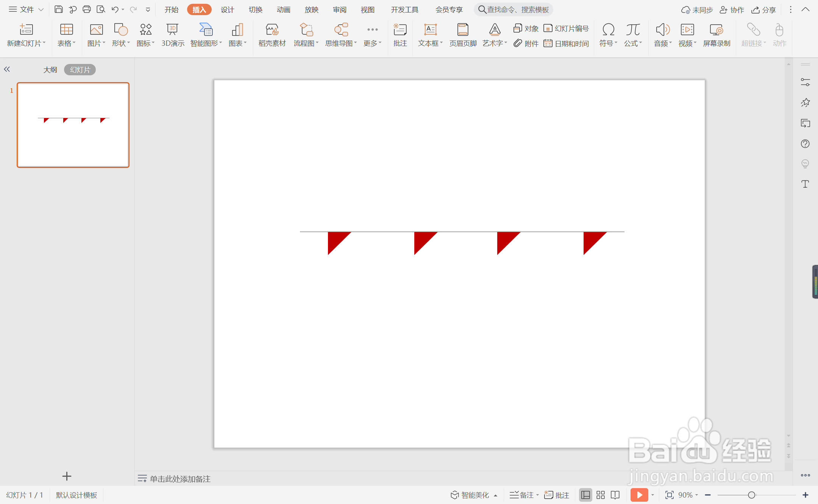Switch panel to 大纲 outline view
This screenshot has height=504, width=818.
(x=50, y=70)
